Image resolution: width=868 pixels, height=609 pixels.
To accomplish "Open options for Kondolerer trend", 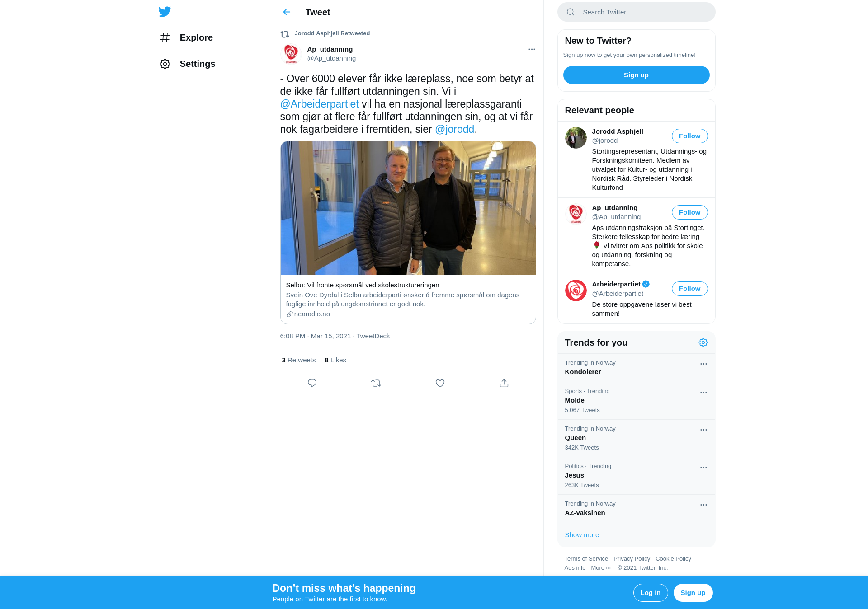I will tap(703, 364).
